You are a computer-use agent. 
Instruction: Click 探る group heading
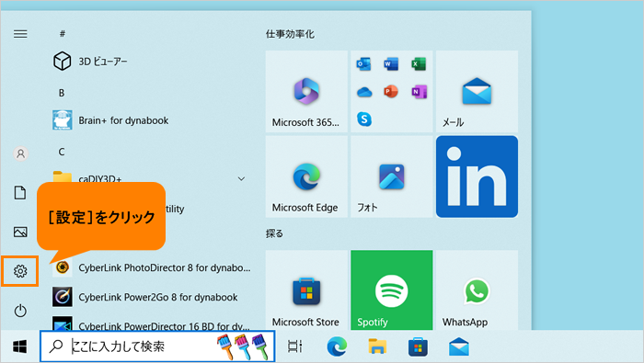point(274,233)
